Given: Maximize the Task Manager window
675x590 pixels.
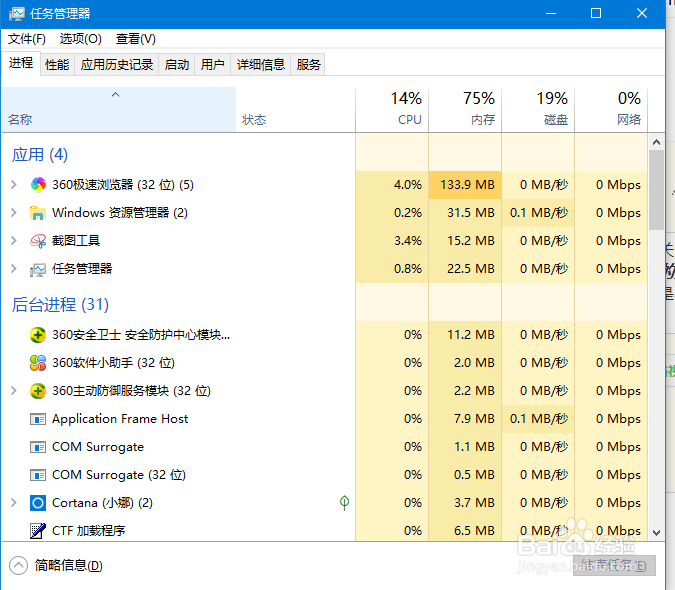Looking at the screenshot, I should coord(596,14).
